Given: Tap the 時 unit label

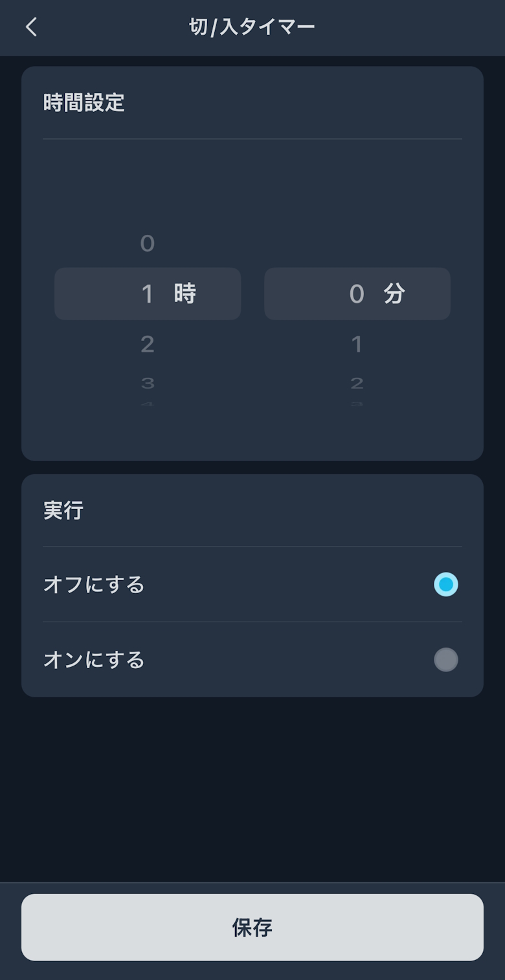Looking at the screenshot, I should click(x=185, y=294).
